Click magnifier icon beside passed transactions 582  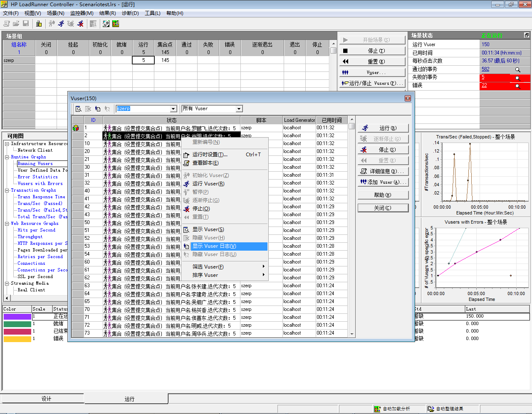517,70
